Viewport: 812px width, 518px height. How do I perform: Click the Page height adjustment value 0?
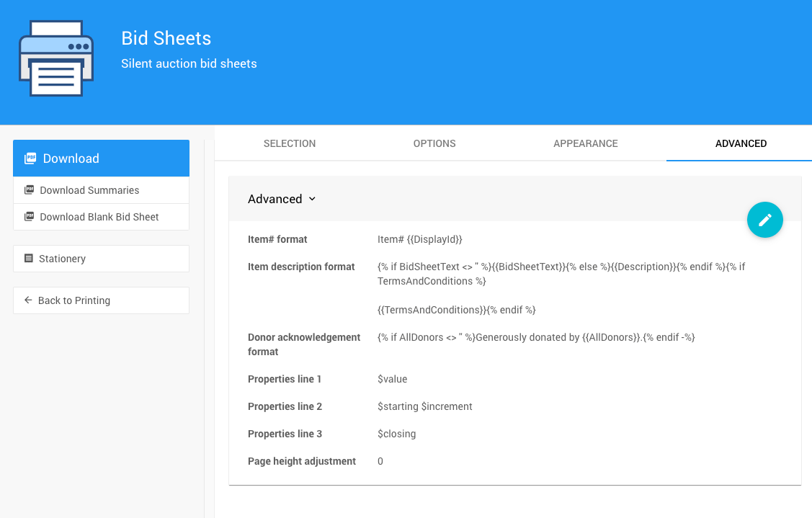380,461
